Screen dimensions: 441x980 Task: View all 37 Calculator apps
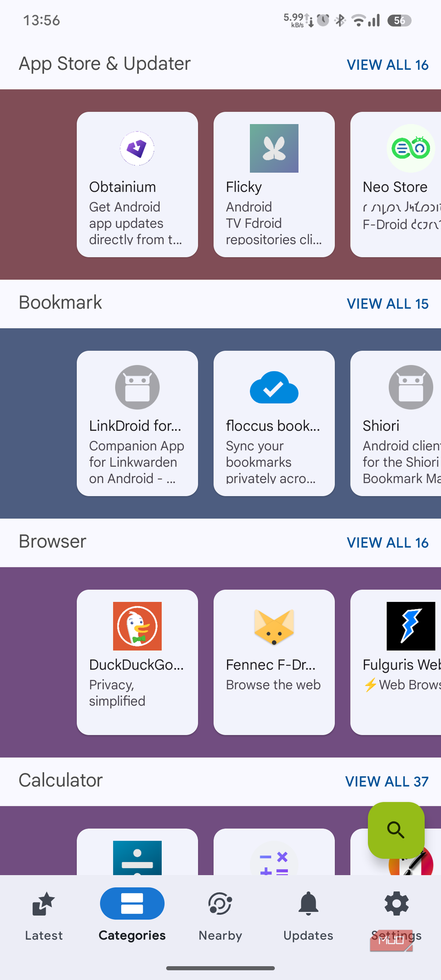[386, 782]
